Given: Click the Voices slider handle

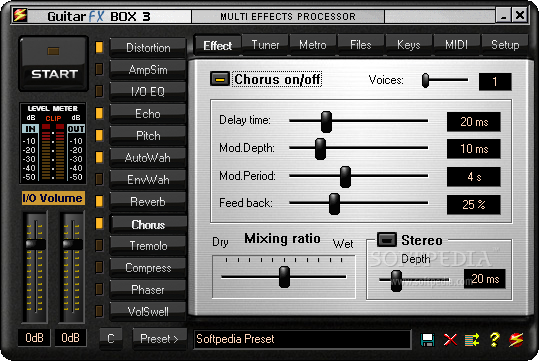Looking at the screenshot, I should (x=426, y=80).
